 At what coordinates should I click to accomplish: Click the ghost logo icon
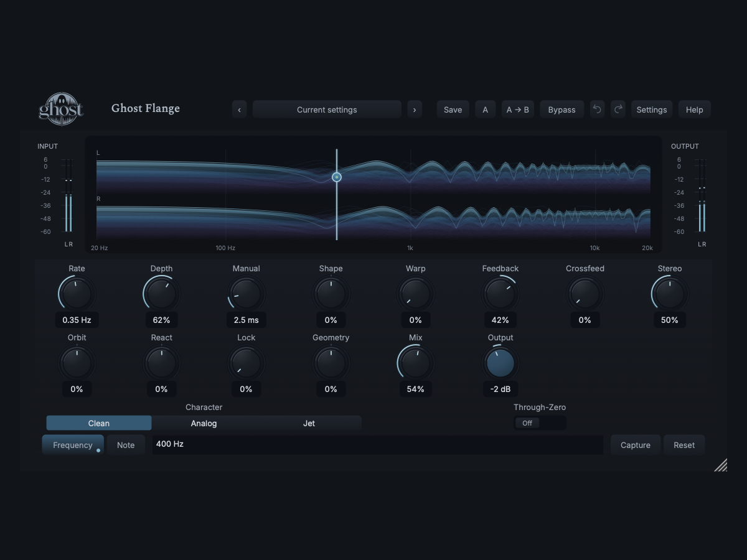(61, 108)
